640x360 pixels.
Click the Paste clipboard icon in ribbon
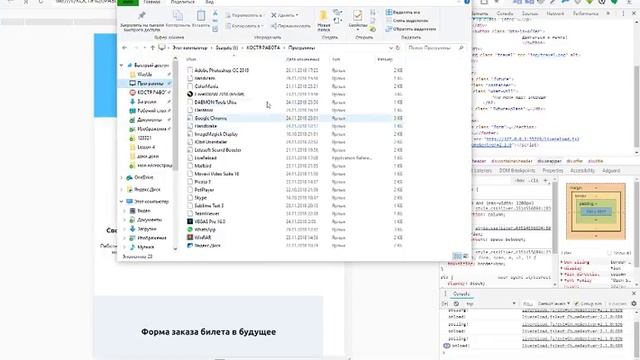(201, 16)
